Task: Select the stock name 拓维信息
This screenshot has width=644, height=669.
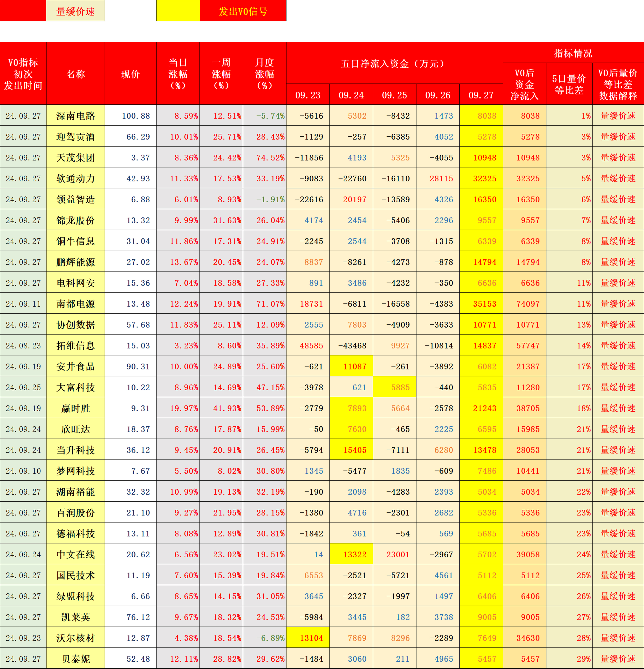Action: tap(75, 346)
